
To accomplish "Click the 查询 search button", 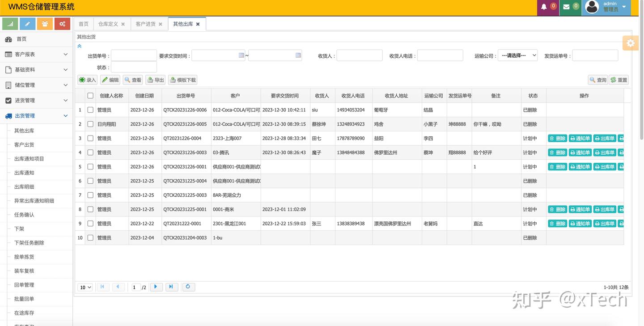I will [597, 79].
